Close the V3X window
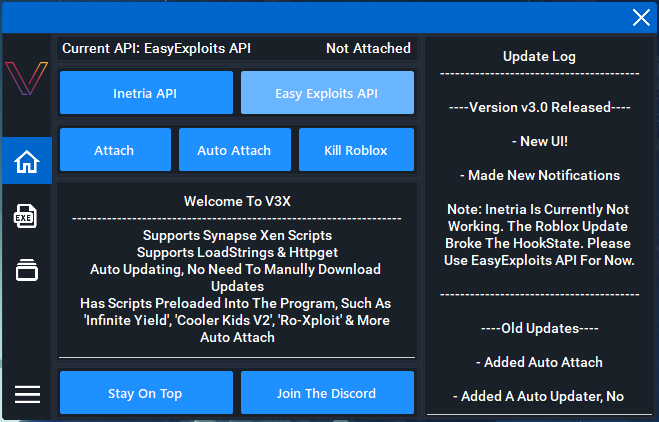 [x=641, y=18]
